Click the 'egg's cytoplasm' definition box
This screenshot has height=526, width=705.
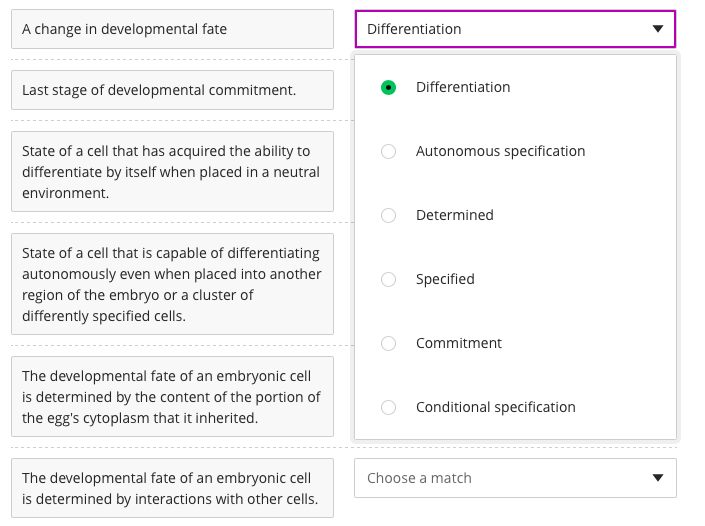(x=172, y=397)
